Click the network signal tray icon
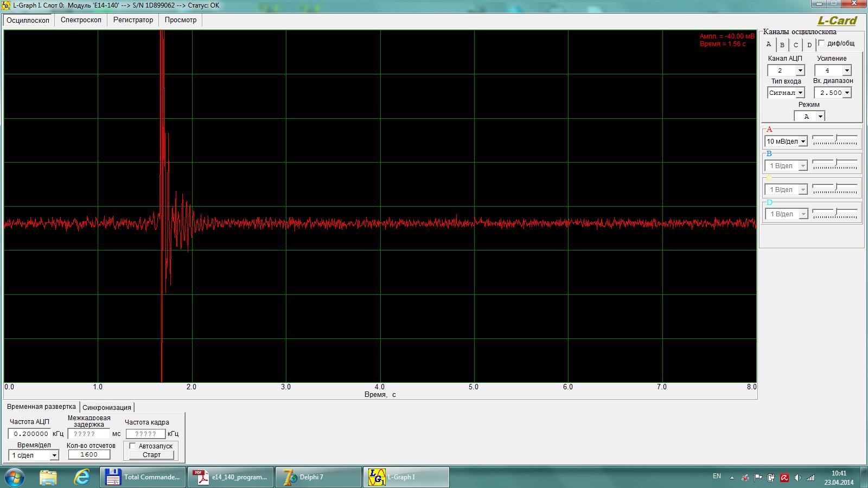Image resolution: width=868 pixels, height=488 pixels. pos(810,478)
